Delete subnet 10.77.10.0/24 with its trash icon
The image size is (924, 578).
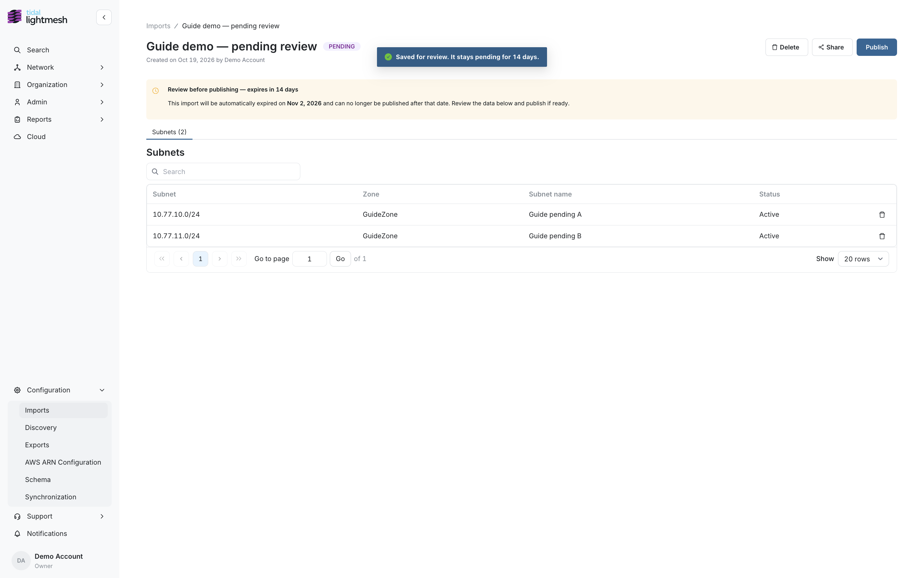tap(882, 215)
